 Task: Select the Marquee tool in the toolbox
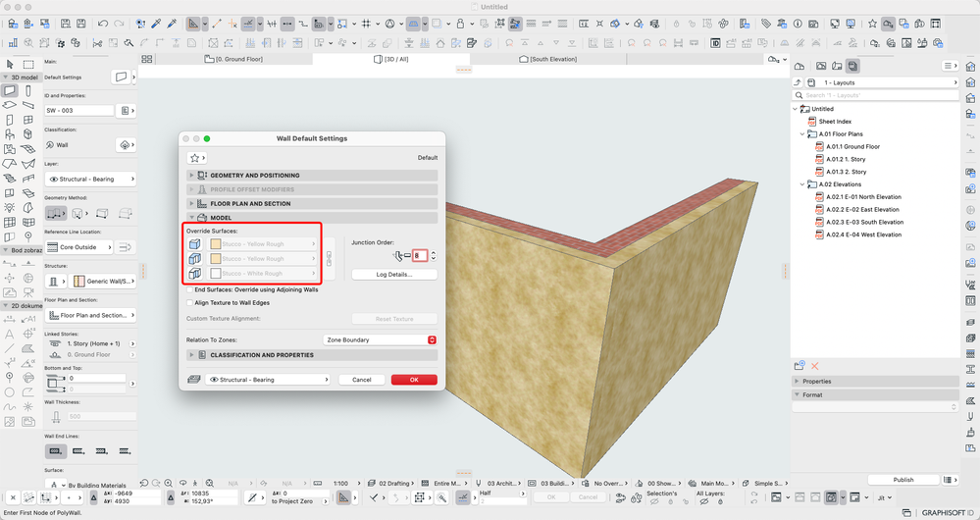(28, 65)
